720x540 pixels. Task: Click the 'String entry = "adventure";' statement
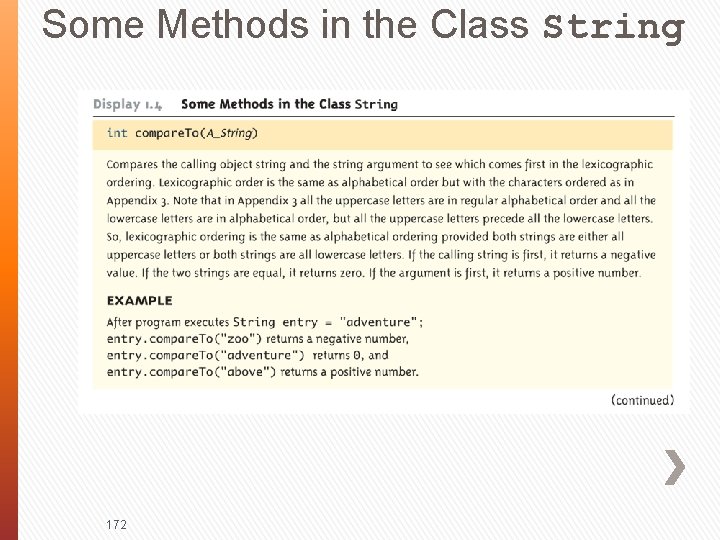[x=328, y=322]
